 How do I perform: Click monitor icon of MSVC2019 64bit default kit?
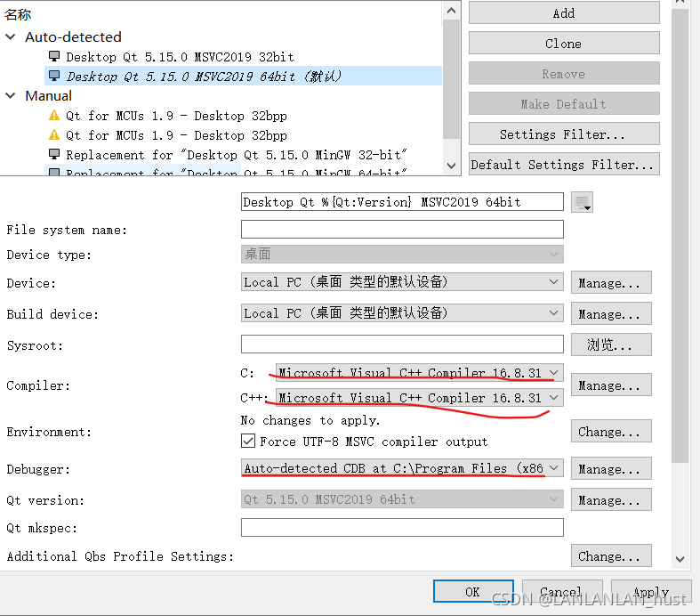click(54, 76)
